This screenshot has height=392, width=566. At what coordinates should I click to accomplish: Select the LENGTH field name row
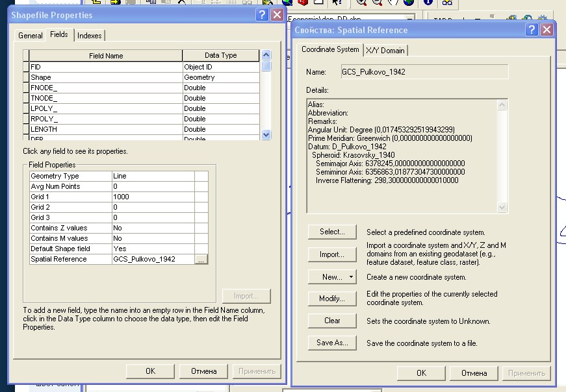click(x=105, y=129)
